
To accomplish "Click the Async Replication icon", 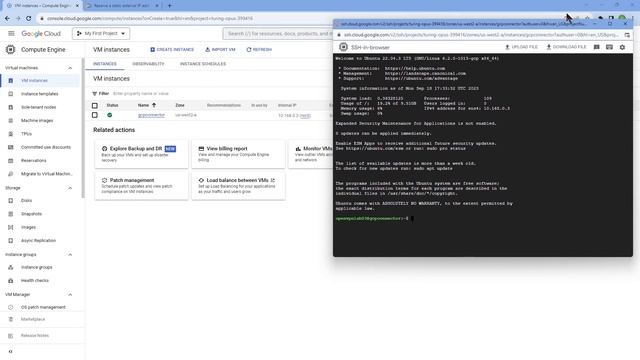I will click(x=11, y=241).
